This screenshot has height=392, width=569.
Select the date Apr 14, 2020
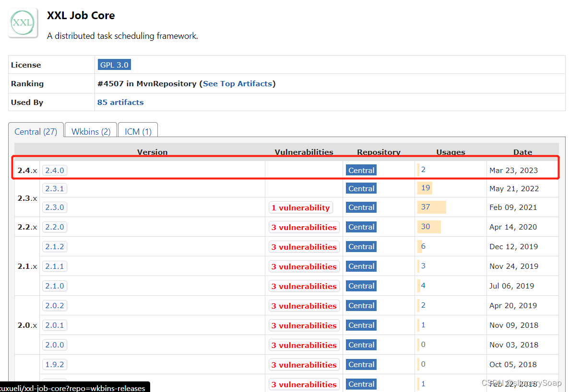pyautogui.click(x=513, y=227)
